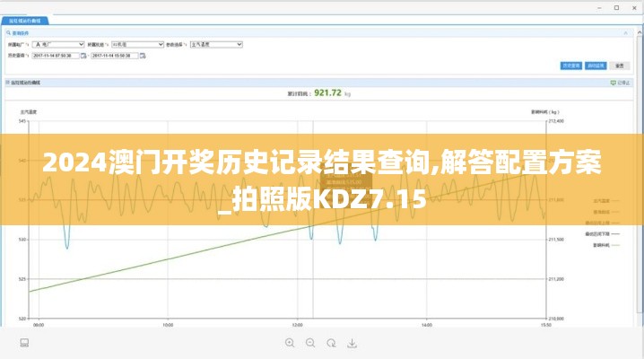644x359 pixels.
Task: Click the zoom in magnifier icon
Action: tap(290, 343)
